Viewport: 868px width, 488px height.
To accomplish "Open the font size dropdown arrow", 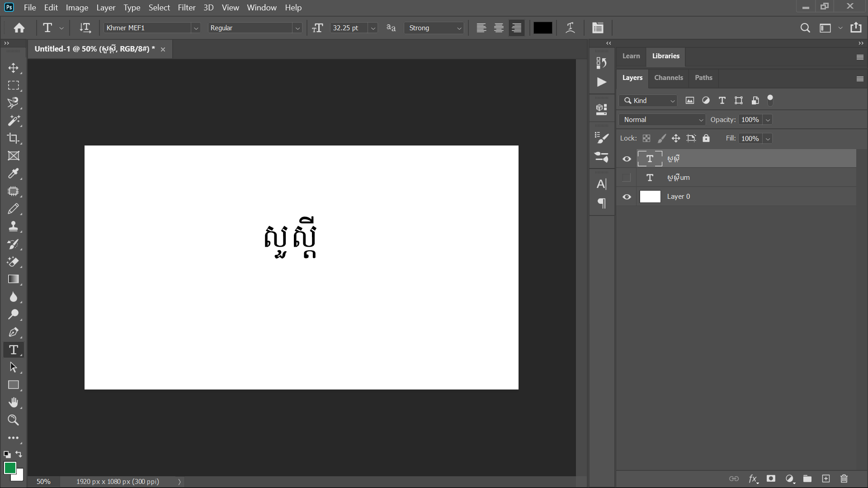I will [x=373, y=28].
